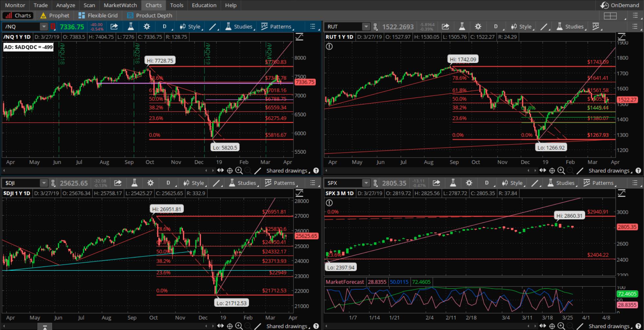Click the alert exclamation icon on the RUT chart

[x=329, y=46]
